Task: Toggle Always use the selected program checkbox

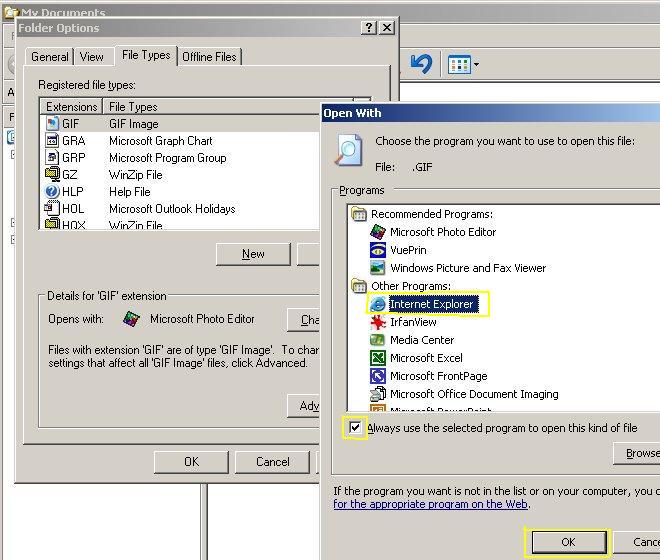Action: point(355,428)
